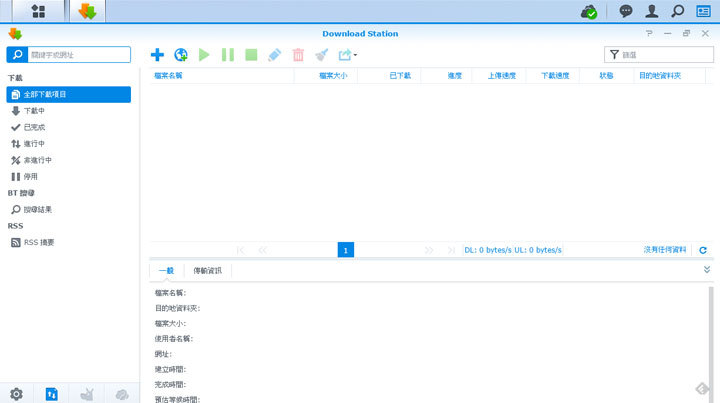Click the broom clear-completed icon

pyautogui.click(x=321, y=55)
